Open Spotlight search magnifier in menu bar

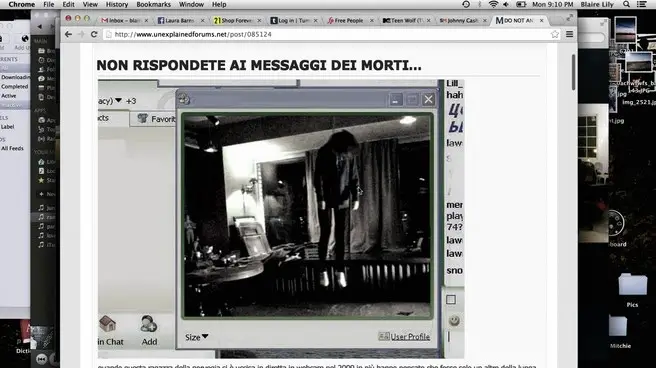(x=626, y=4)
